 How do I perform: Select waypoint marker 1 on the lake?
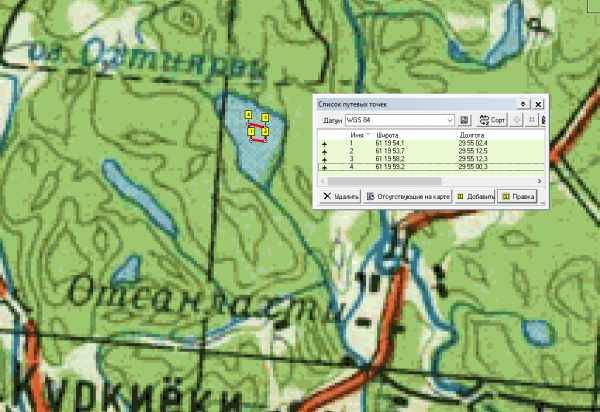(250, 131)
